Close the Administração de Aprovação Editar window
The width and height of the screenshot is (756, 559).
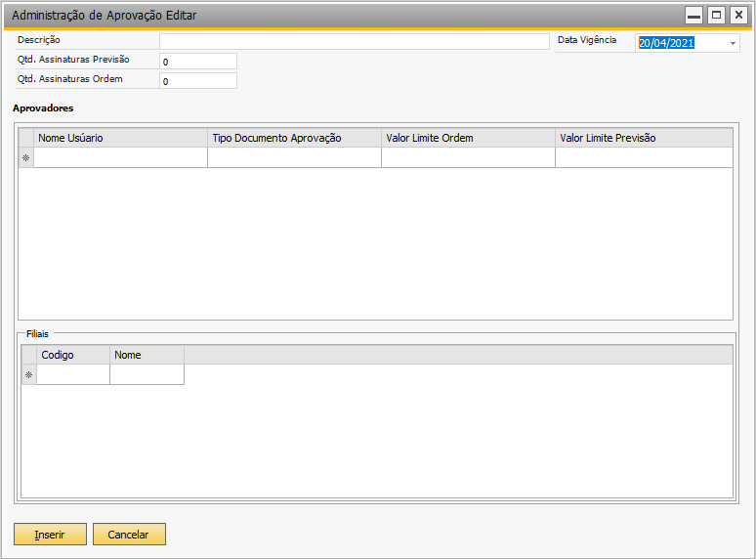[738, 16]
